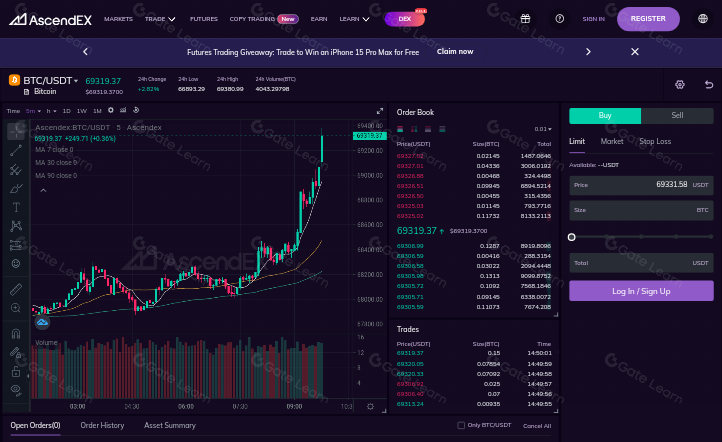This screenshot has width=722, height=442.
Task: Enable magnet mode on chart
Action: pyautogui.click(x=16, y=333)
